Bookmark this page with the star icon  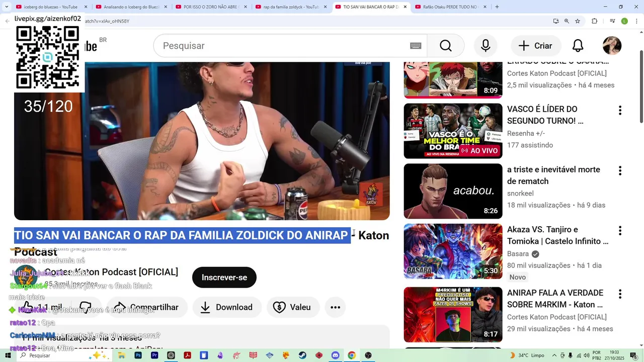578,21
